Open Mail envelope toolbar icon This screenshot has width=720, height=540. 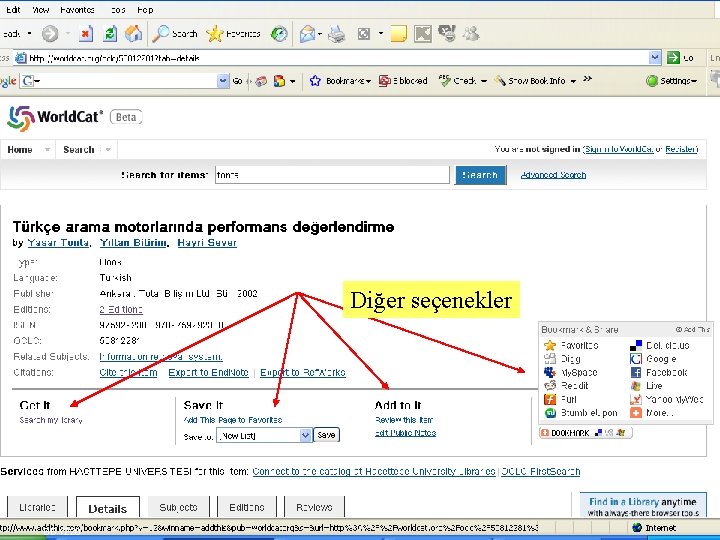click(x=307, y=34)
